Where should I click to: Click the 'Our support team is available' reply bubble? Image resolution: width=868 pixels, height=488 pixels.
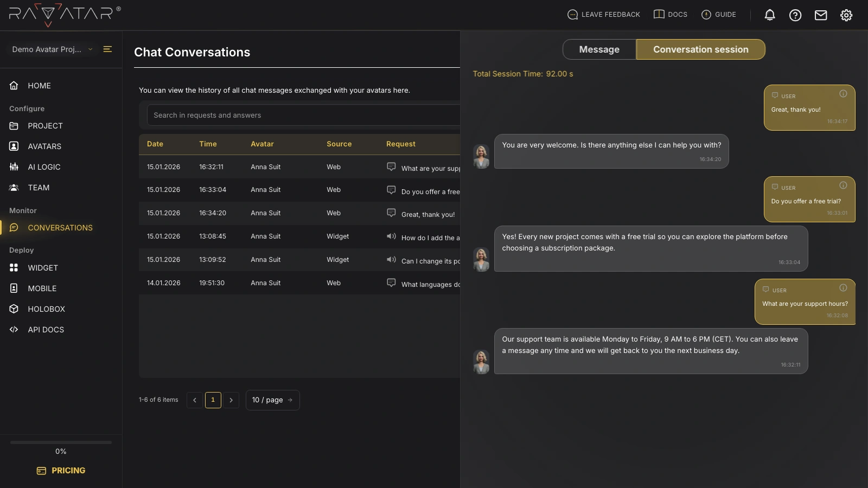coord(651,351)
